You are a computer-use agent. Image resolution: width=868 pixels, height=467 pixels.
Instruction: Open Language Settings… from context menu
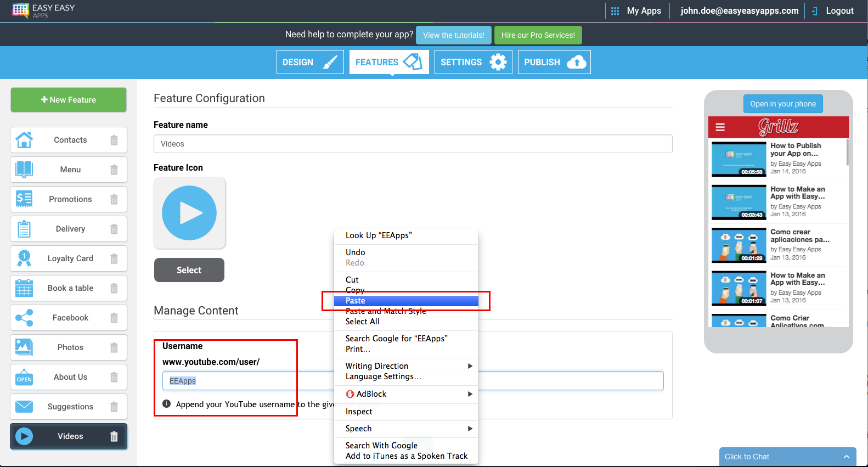[x=406, y=376]
